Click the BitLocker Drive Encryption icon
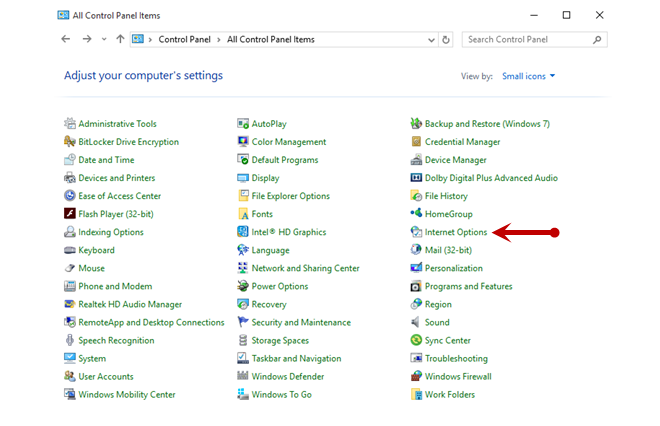Viewport: 660px width, 426px height. (x=70, y=141)
